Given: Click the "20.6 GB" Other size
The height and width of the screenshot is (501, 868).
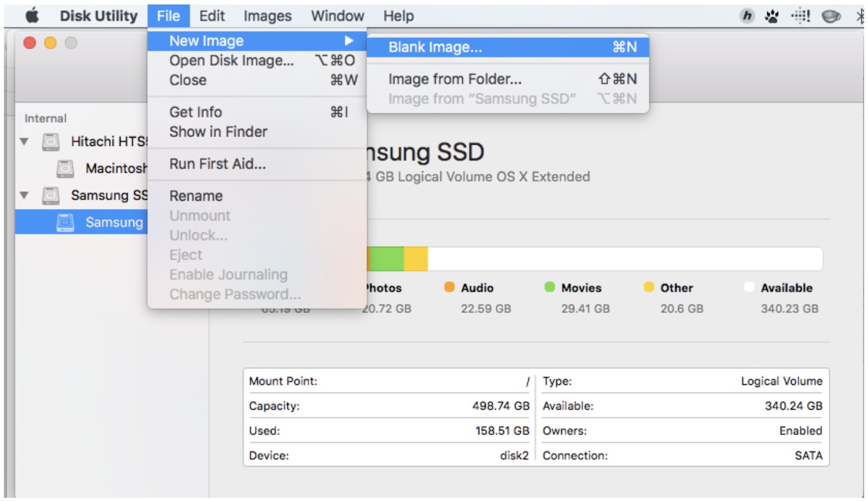Looking at the screenshot, I should (682, 309).
